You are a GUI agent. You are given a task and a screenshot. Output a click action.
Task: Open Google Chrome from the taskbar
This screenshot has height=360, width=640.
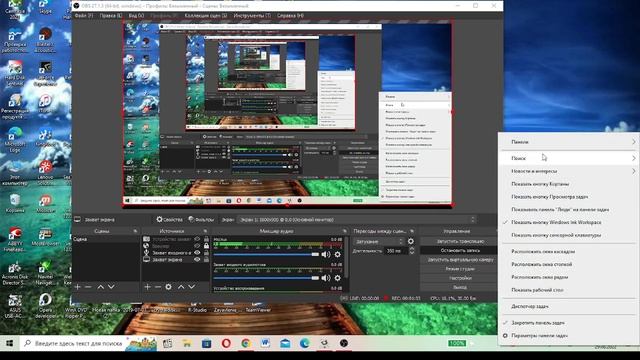[246, 343]
